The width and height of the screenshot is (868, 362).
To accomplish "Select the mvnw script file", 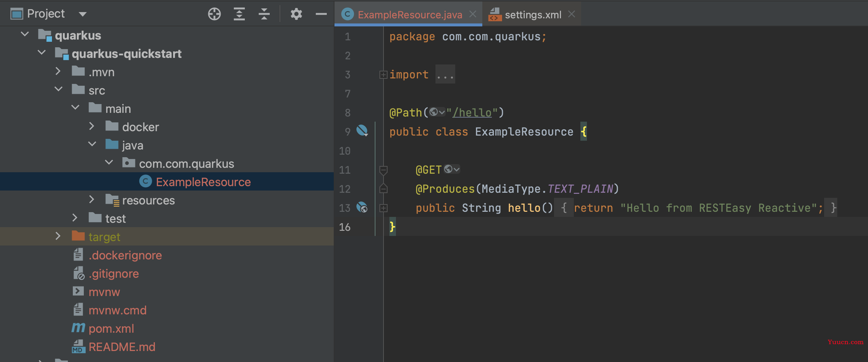I will (104, 292).
